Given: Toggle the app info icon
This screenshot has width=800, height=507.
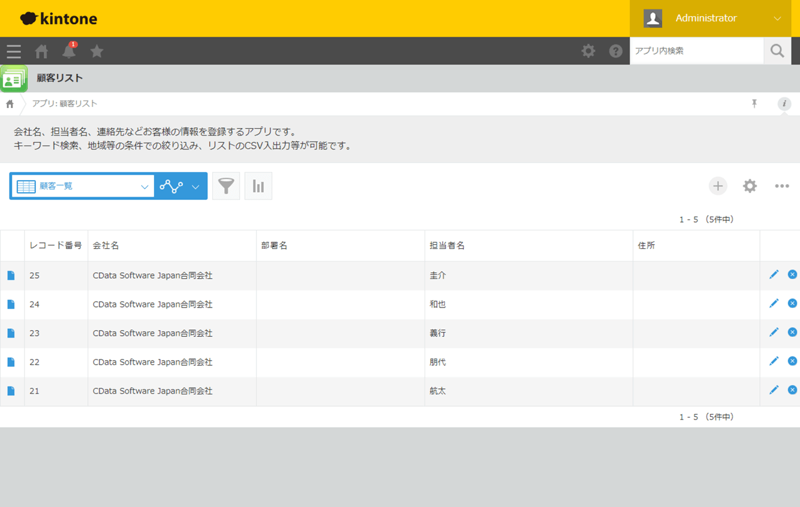Looking at the screenshot, I should 784,104.
